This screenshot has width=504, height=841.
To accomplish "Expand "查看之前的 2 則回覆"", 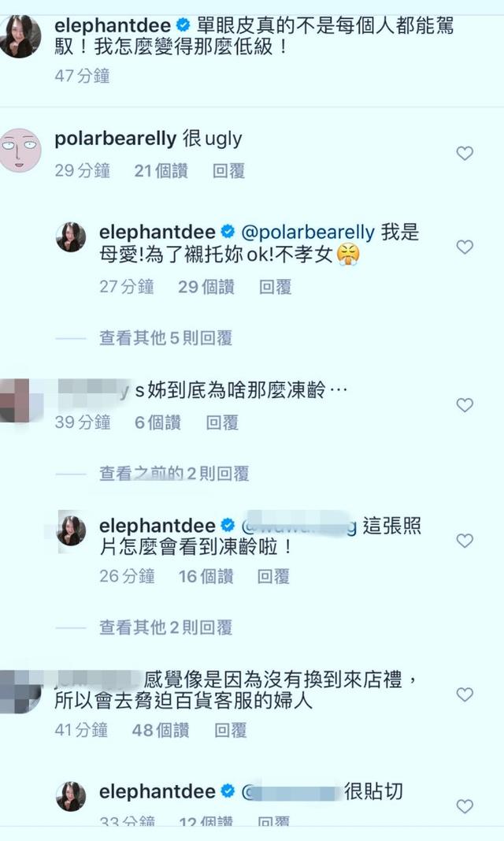I will tap(174, 474).
